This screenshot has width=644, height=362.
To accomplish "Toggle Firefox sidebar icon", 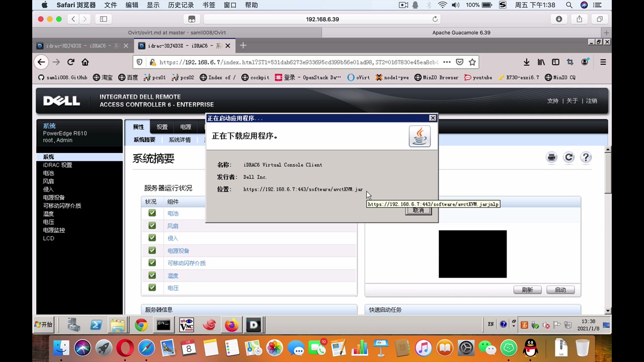I will (555, 62).
